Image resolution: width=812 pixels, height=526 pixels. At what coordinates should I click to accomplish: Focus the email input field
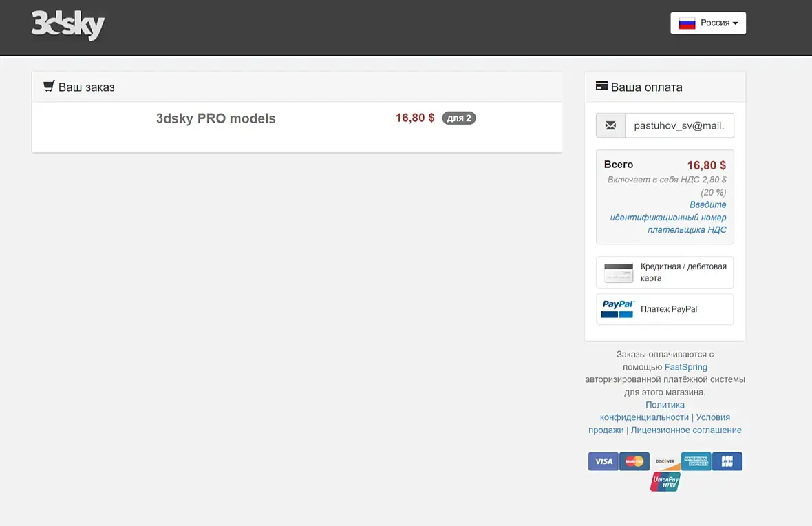(x=679, y=125)
